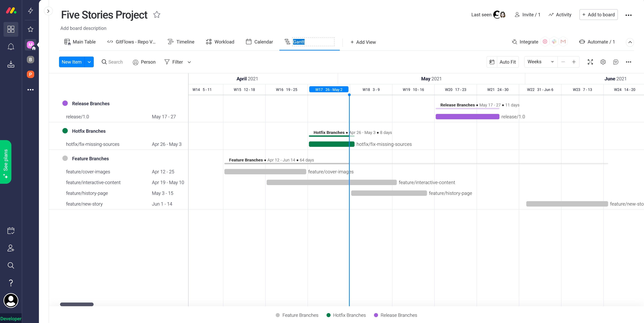
Task: Switch to the Main Table view
Action: point(80,42)
